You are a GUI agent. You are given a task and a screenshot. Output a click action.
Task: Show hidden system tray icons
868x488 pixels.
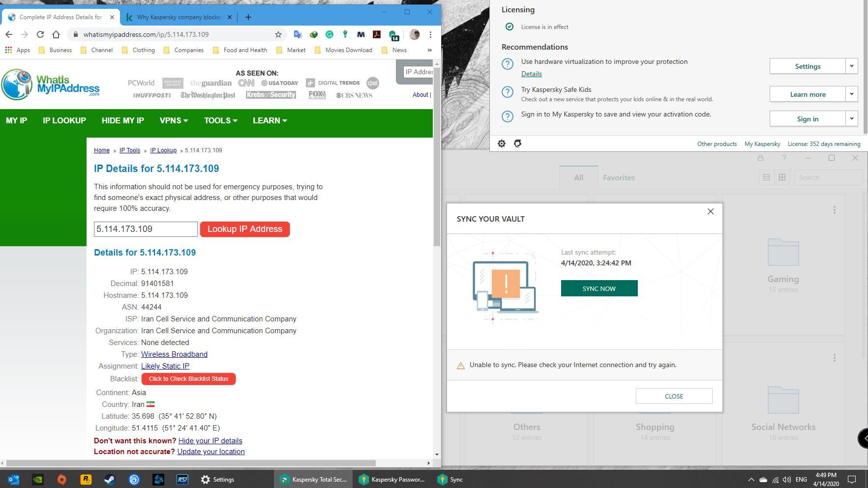(x=751, y=480)
